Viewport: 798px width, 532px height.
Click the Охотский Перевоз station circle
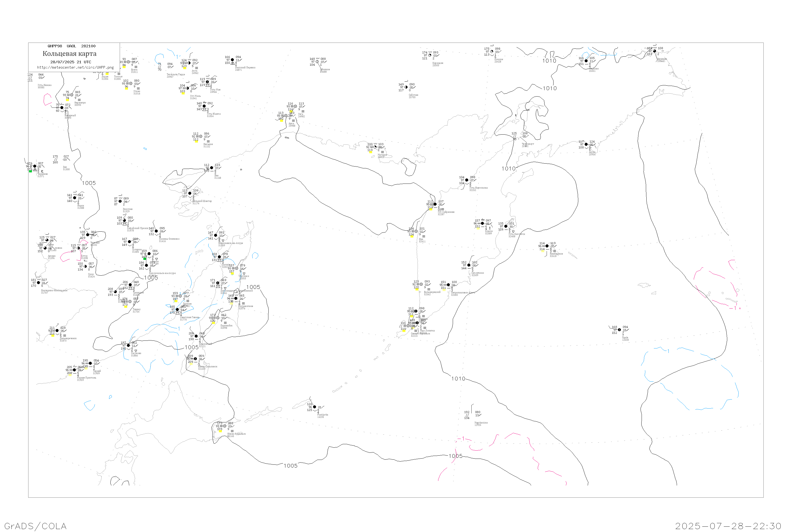coord(232,60)
